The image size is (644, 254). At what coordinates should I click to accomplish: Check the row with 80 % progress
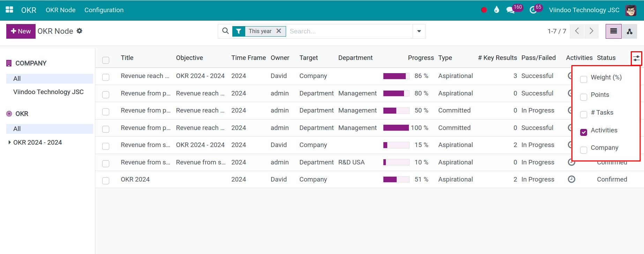106,94
